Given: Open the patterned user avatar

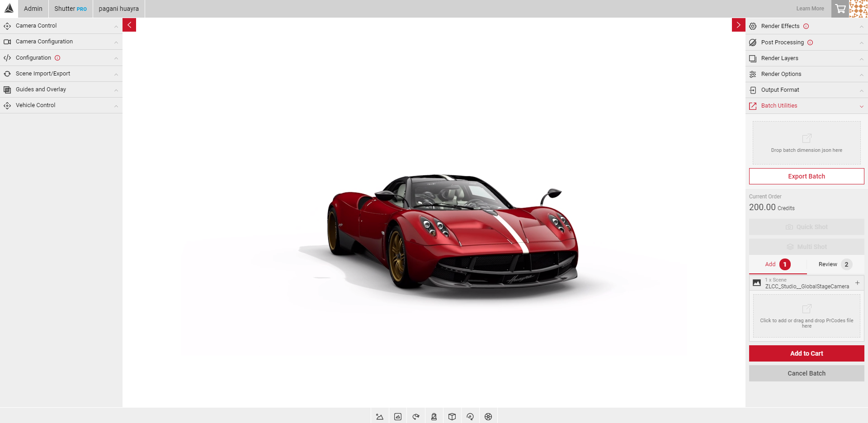Looking at the screenshot, I should [x=859, y=9].
